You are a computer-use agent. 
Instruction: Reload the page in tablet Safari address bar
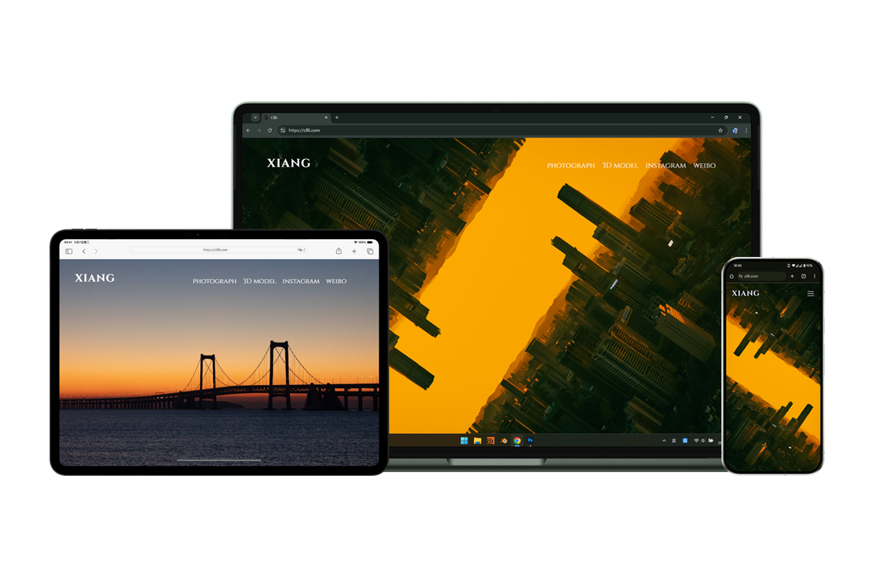(305, 250)
